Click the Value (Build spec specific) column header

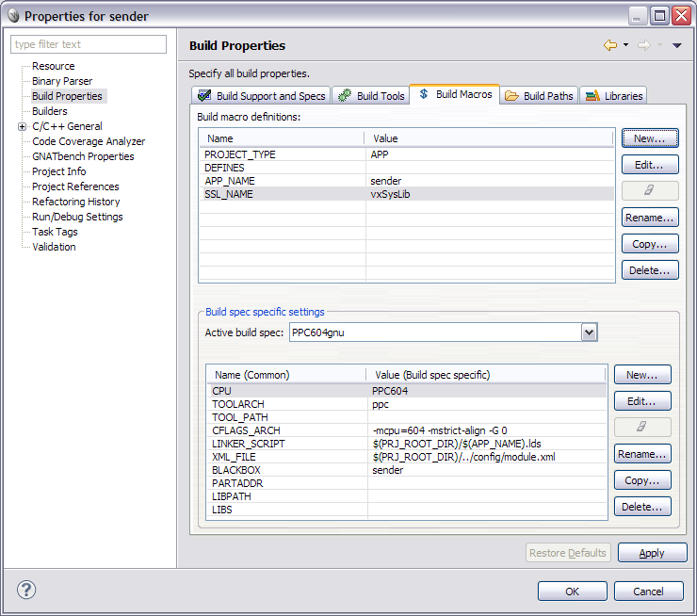pyautogui.click(x=486, y=375)
